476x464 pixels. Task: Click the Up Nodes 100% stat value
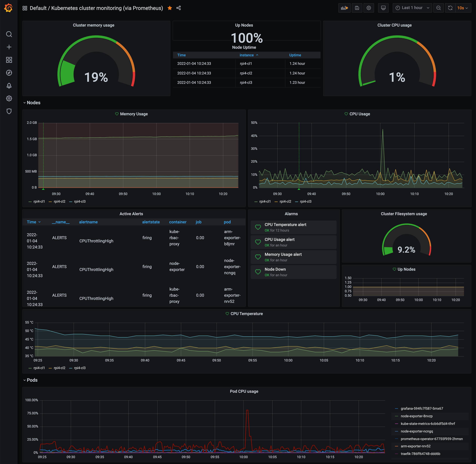click(247, 38)
